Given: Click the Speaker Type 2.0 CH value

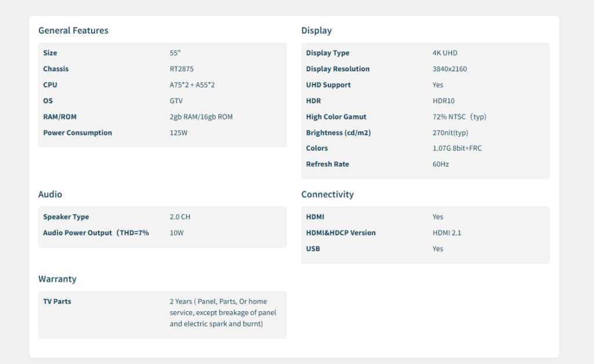Looking at the screenshot, I should (180, 217).
